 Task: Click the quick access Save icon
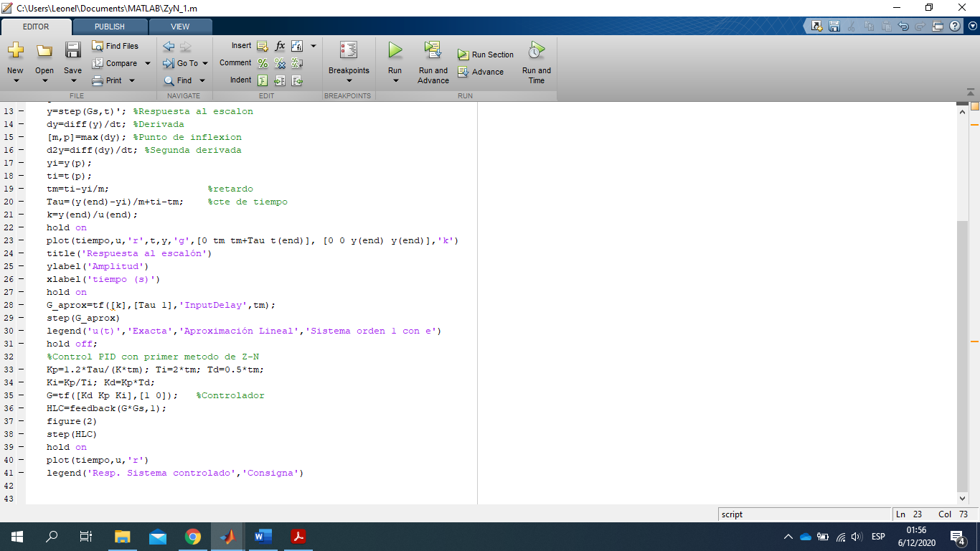coord(834,26)
